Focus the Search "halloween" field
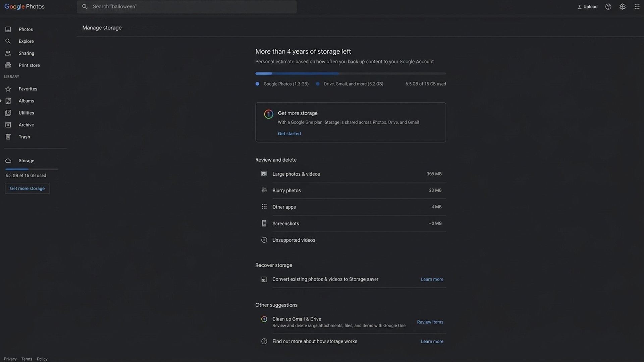The width and height of the screenshot is (644, 362). click(x=186, y=7)
